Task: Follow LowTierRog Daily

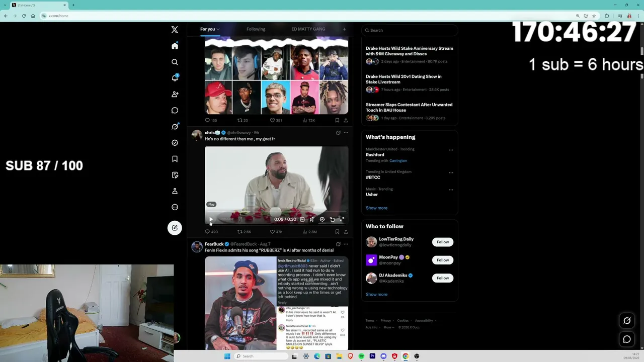Action: pos(443,242)
